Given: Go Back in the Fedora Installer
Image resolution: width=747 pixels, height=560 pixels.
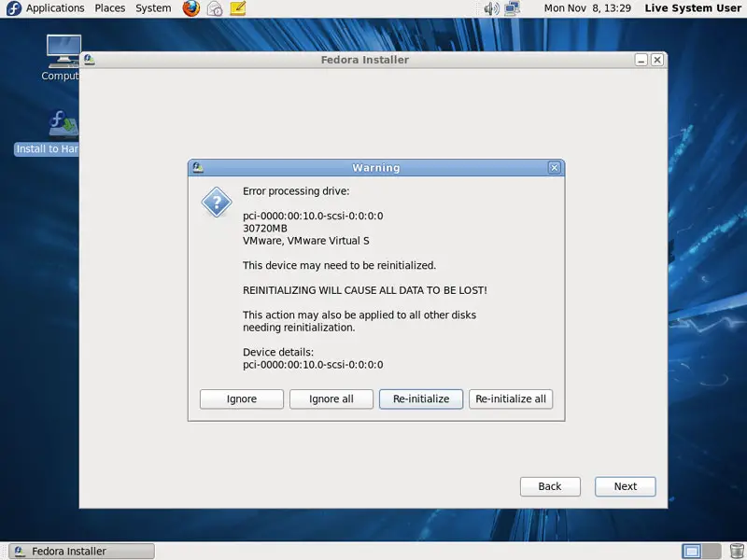Looking at the screenshot, I should [x=550, y=486].
